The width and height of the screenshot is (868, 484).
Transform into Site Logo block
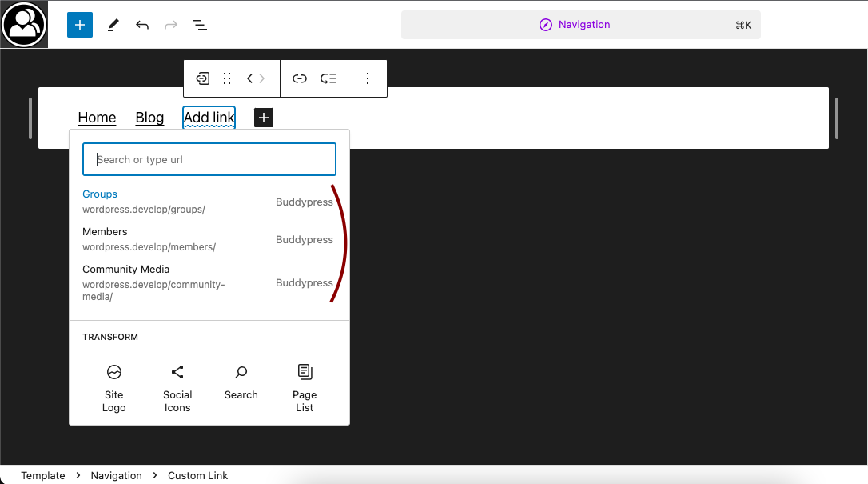pyautogui.click(x=114, y=389)
